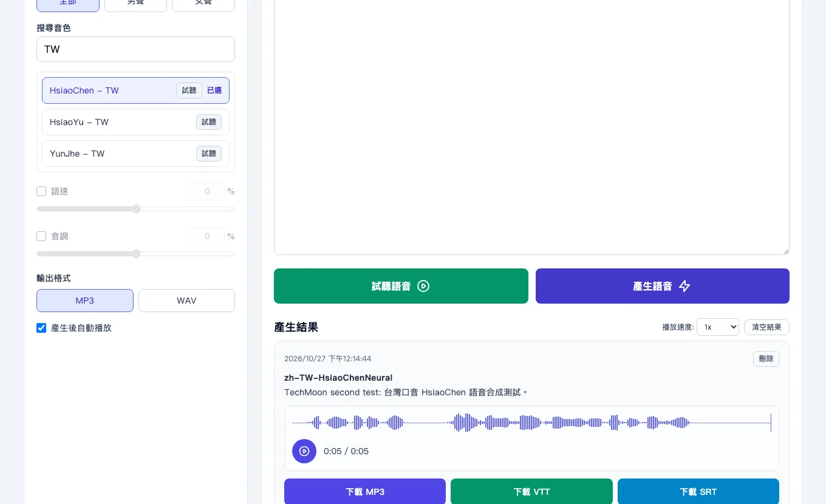
Task: Select the HsiaoYu – TW voice
Action: pyautogui.click(x=135, y=122)
